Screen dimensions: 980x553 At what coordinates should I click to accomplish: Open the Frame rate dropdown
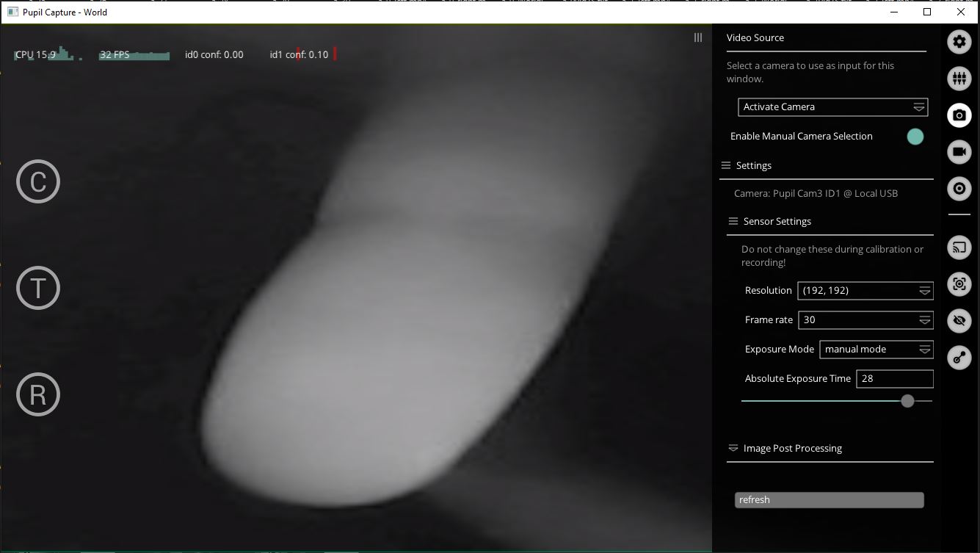pos(865,320)
